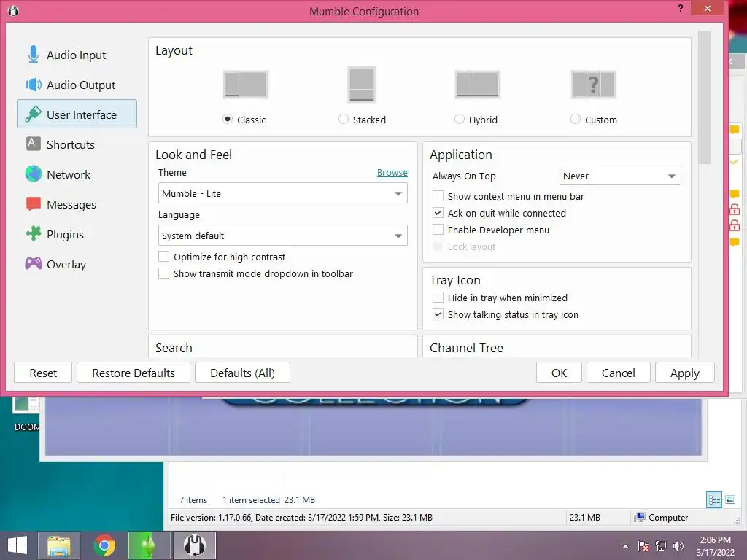
Task: Uncheck Ask on quit while connected
Action: tap(438, 212)
